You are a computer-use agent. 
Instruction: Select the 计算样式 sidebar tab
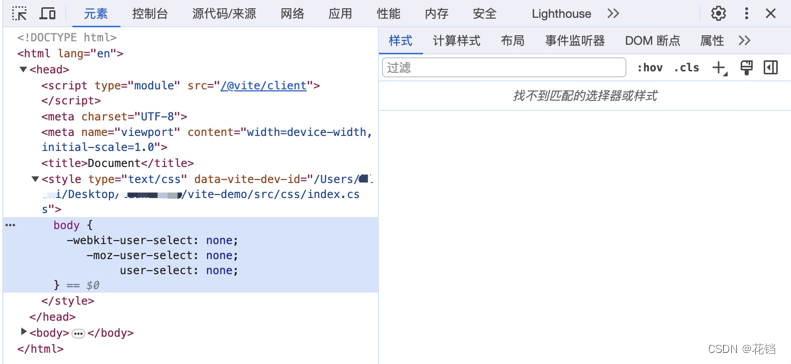(x=457, y=40)
